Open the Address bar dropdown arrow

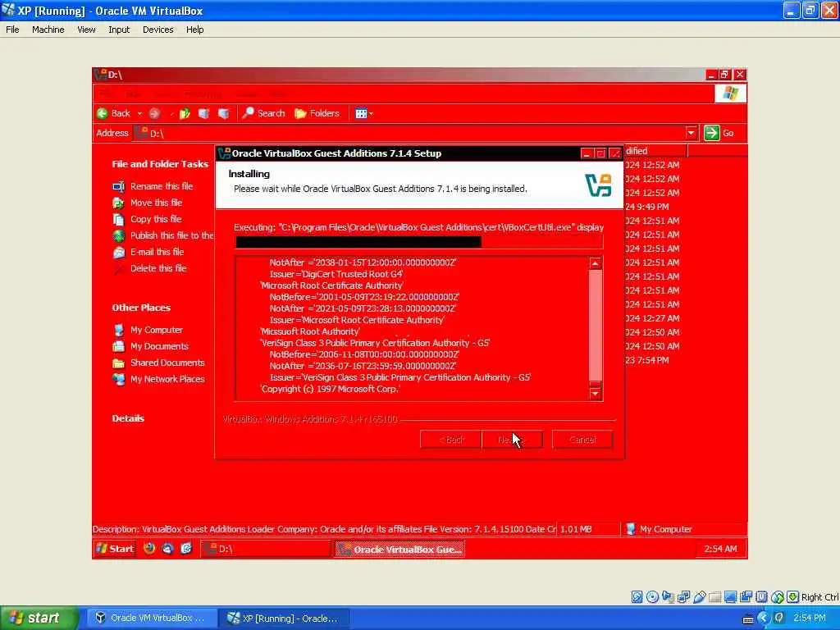691,133
